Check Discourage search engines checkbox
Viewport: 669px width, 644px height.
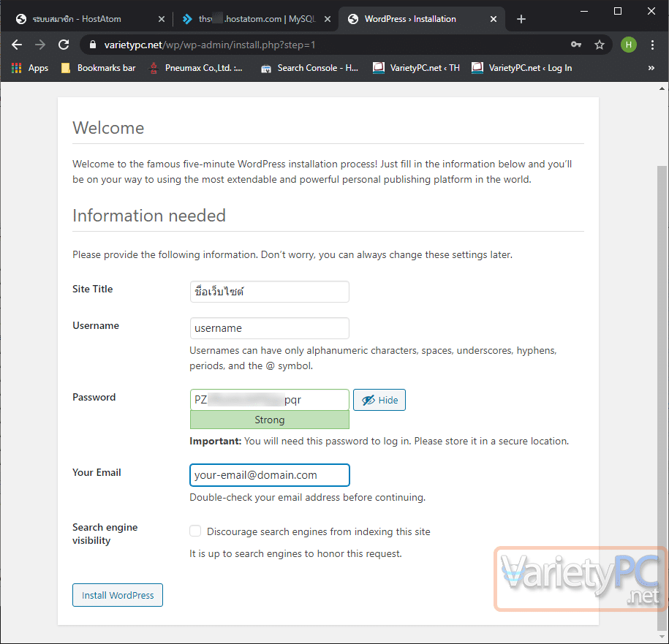[195, 531]
